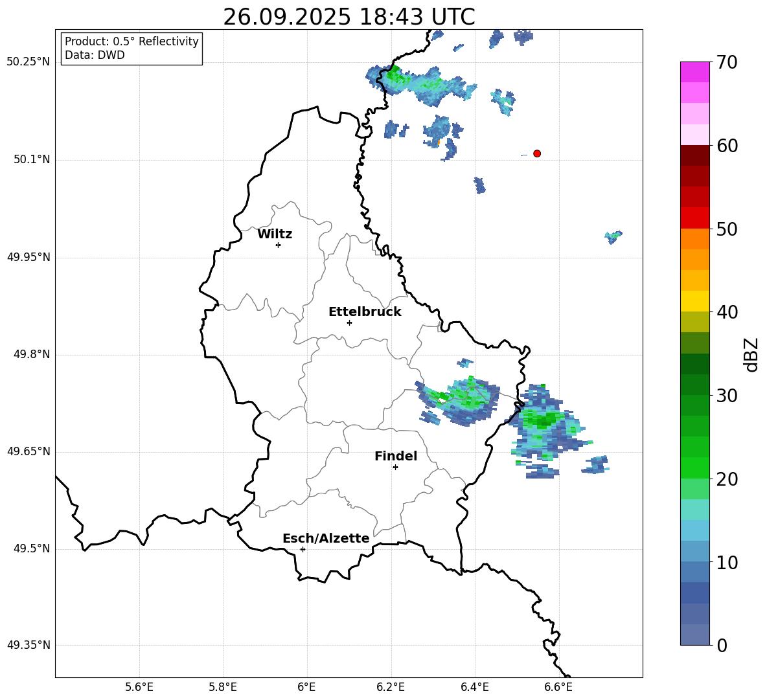The height and width of the screenshot is (700, 767).
Task: Pick the bright green swatch near 20 dBZ
Action: pyautogui.click(x=695, y=468)
